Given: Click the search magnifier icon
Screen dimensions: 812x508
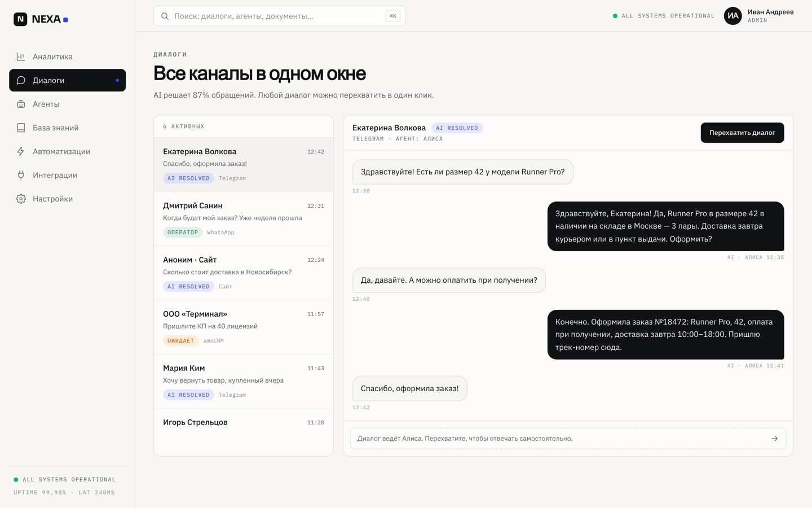Looking at the screenshot, I should [165, 16].
